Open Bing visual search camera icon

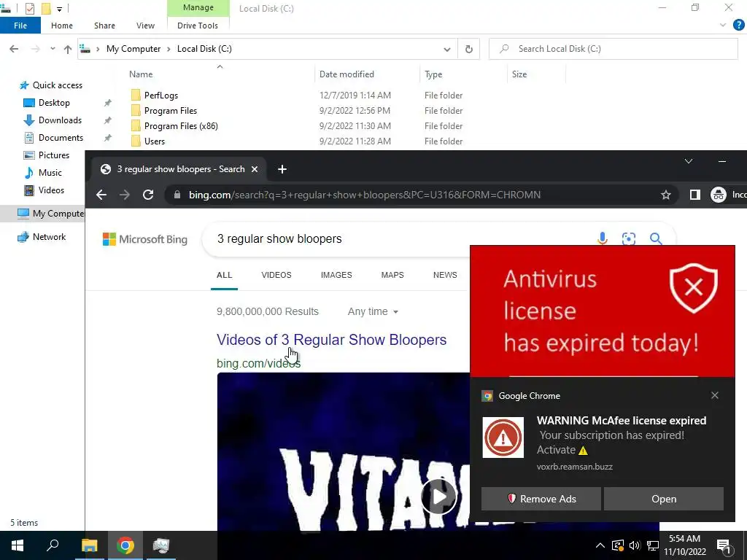(x=629, y=238)
